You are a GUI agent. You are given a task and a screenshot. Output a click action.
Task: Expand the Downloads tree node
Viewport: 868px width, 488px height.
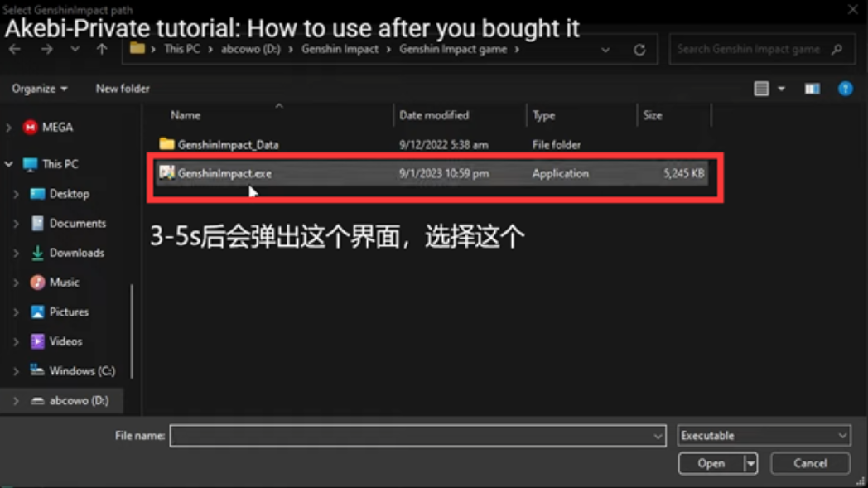[16, 254]
